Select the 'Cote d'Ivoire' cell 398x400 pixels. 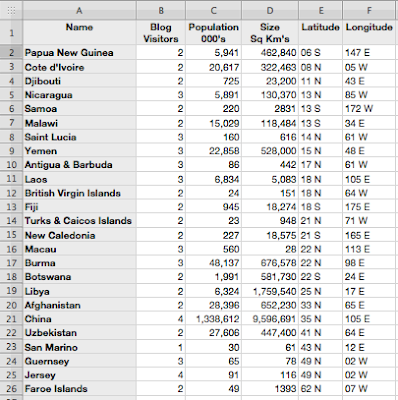[x=79, y=67]
